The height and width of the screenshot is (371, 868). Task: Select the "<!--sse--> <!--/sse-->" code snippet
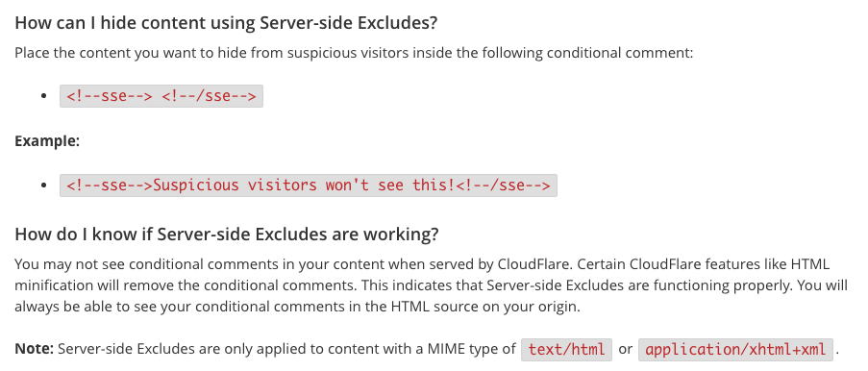pos(161,96)
